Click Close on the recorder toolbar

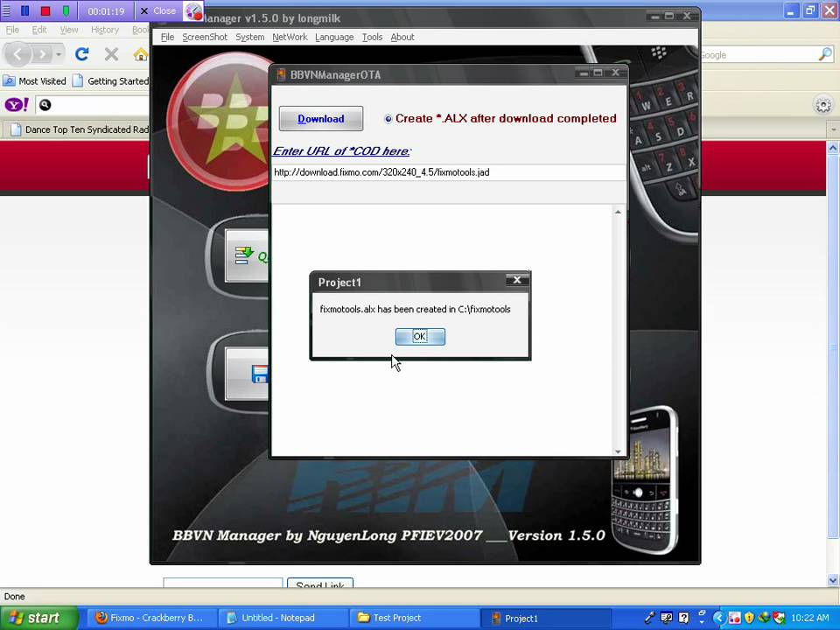(158, 10)
